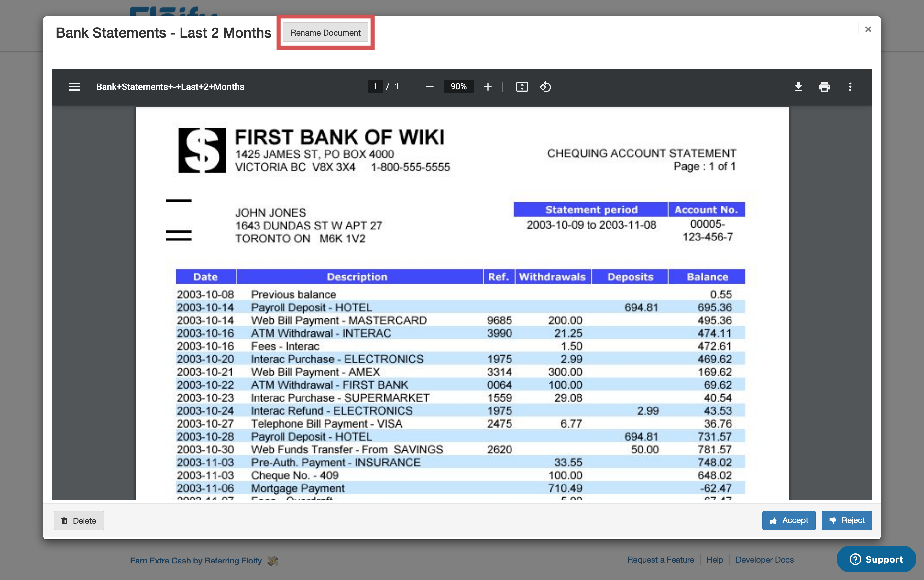Click the Mortgage Payment description
This screenshot has height=580, width=924.
pyautogui.click(x=298, y=488)
